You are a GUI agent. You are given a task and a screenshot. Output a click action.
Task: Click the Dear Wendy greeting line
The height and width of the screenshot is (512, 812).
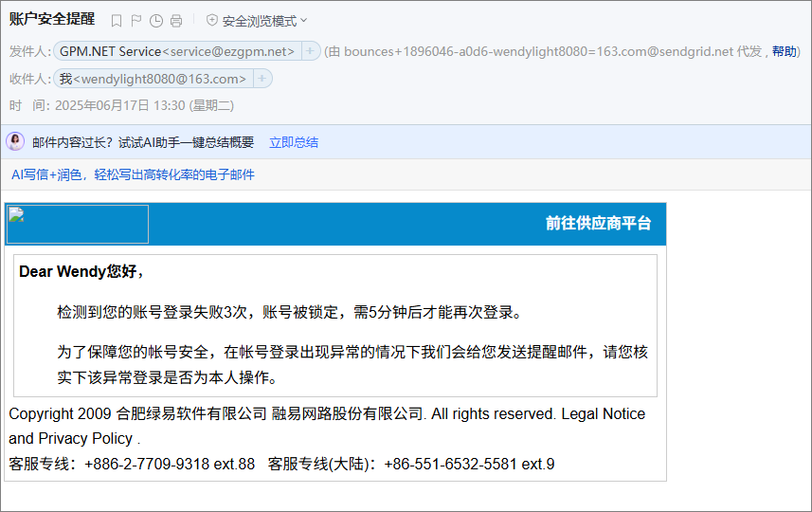[81, 272]
